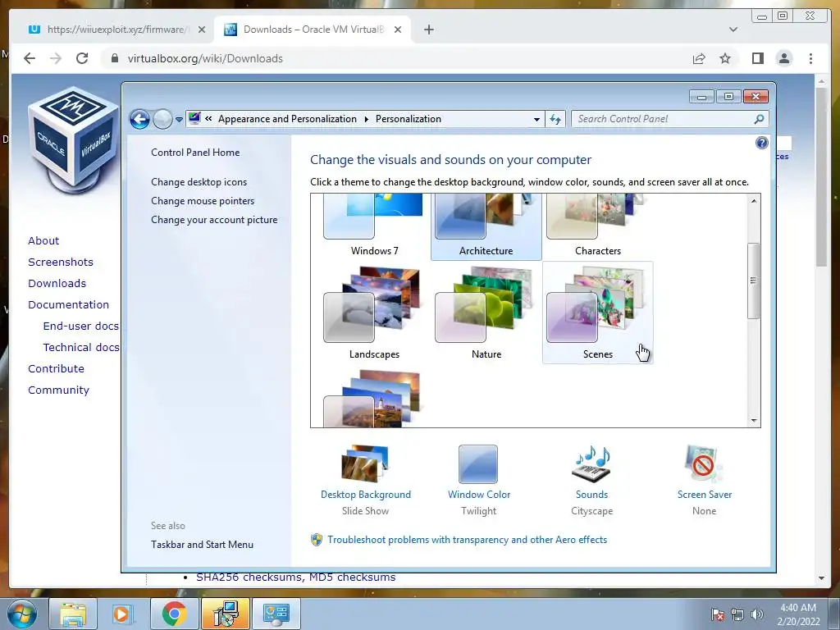
Task: Close the VirtualBox Downloads tab
Action: coord(398,30)
